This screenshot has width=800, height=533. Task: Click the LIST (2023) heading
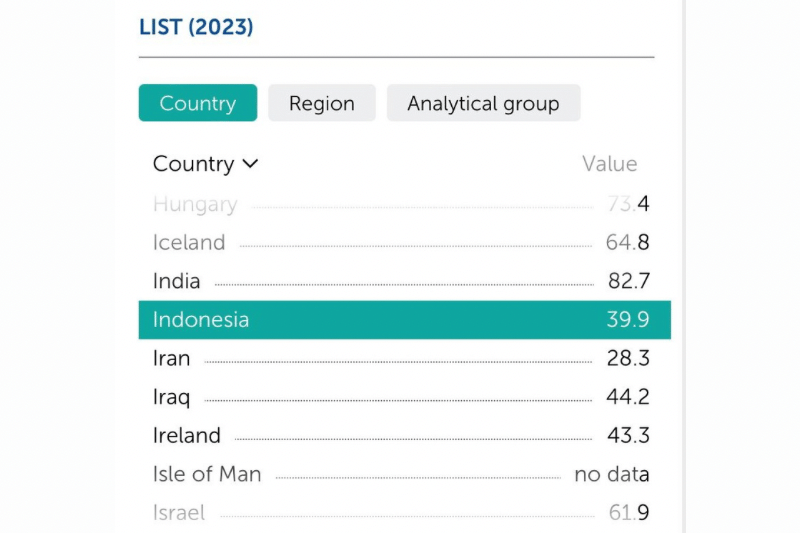196,27
